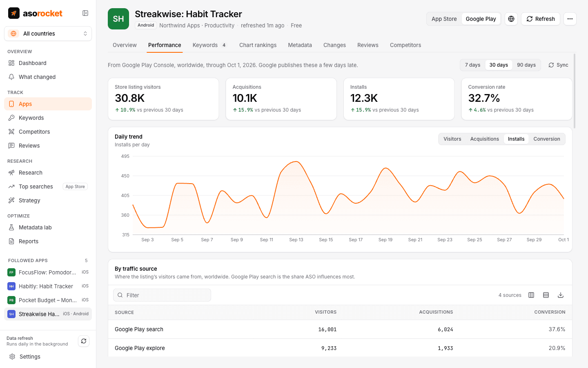
Task: Open the globe language icon button
Action: click(511, 19)
